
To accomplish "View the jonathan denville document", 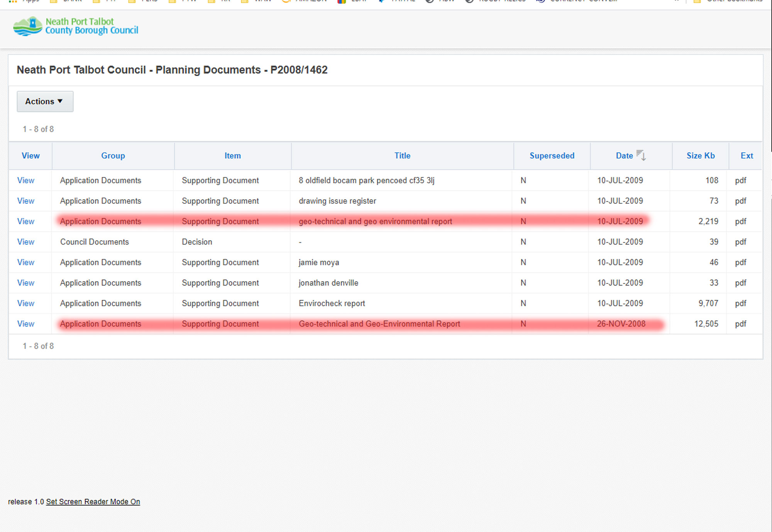I will click(x=26, y=283).
